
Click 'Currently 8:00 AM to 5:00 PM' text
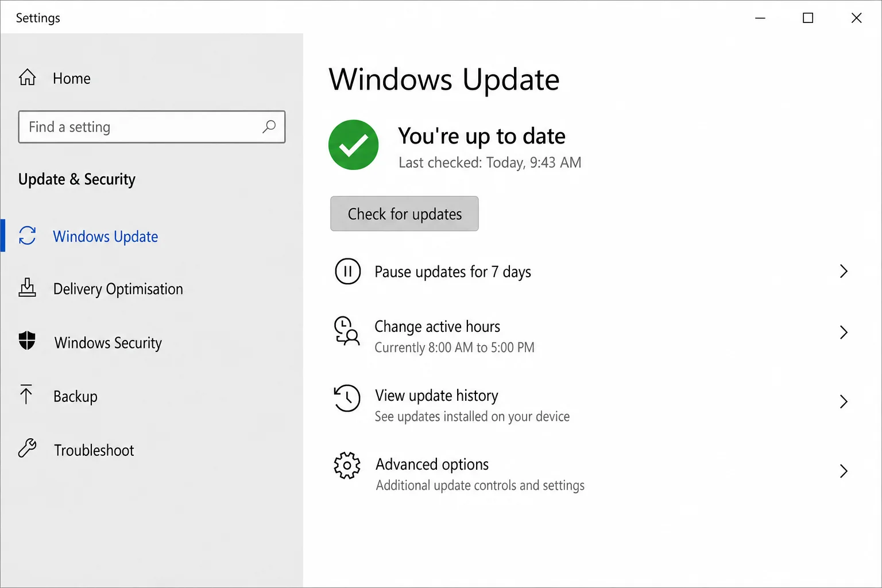[x=454, y=347]
